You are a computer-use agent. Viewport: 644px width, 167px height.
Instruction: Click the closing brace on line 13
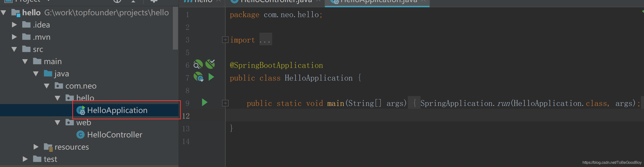[x=231, y=128]
